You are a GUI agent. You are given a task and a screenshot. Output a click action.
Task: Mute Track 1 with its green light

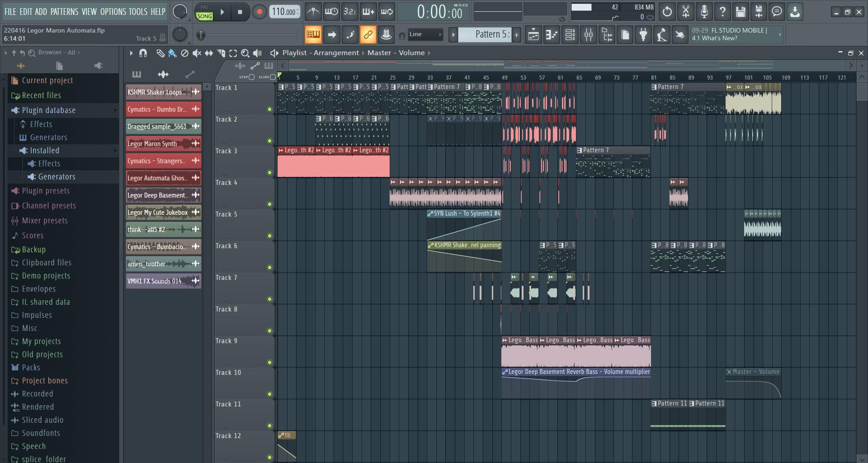tap(269, 109)
